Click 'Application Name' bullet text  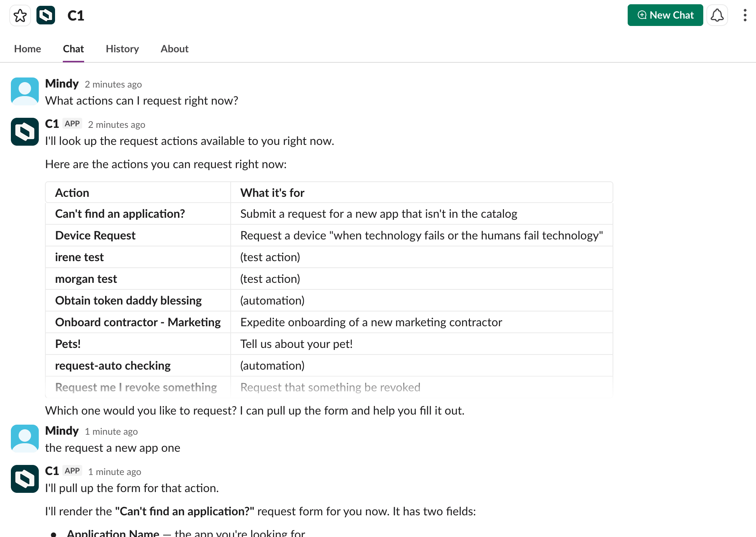(113, 533)
